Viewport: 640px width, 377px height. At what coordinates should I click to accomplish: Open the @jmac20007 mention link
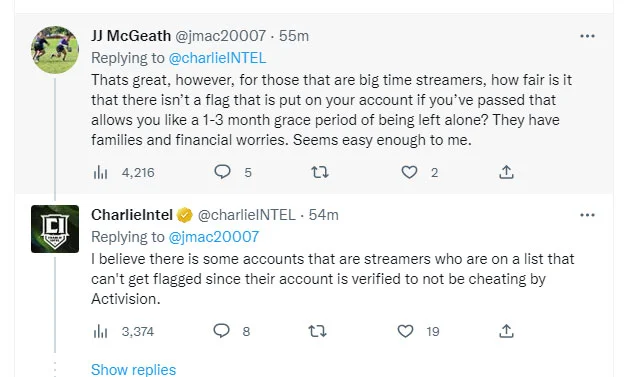[213, 237]
